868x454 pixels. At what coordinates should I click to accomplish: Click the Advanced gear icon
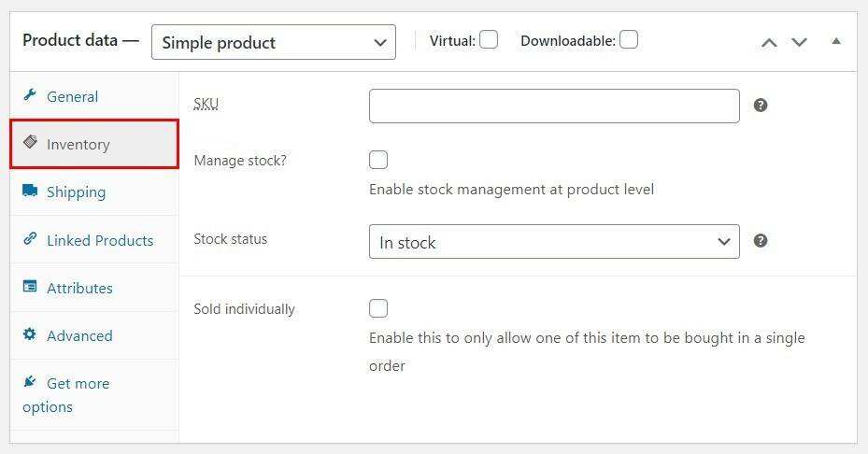click(x=30, y=334)
